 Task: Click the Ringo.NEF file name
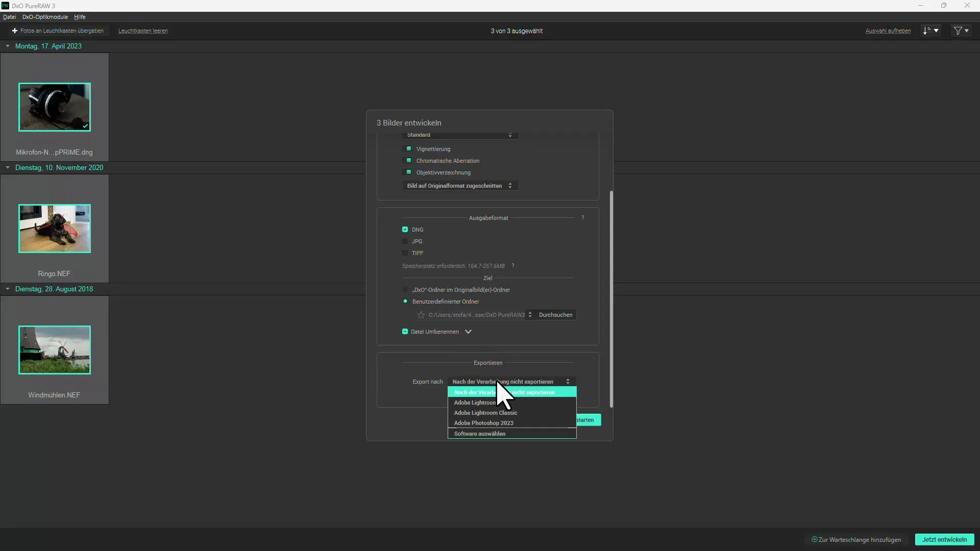point(54,274)
